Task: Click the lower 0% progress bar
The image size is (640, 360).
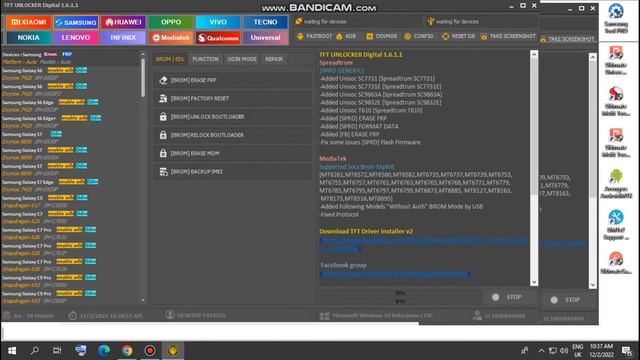Action: pyautogui.click(x=400, y=301)
